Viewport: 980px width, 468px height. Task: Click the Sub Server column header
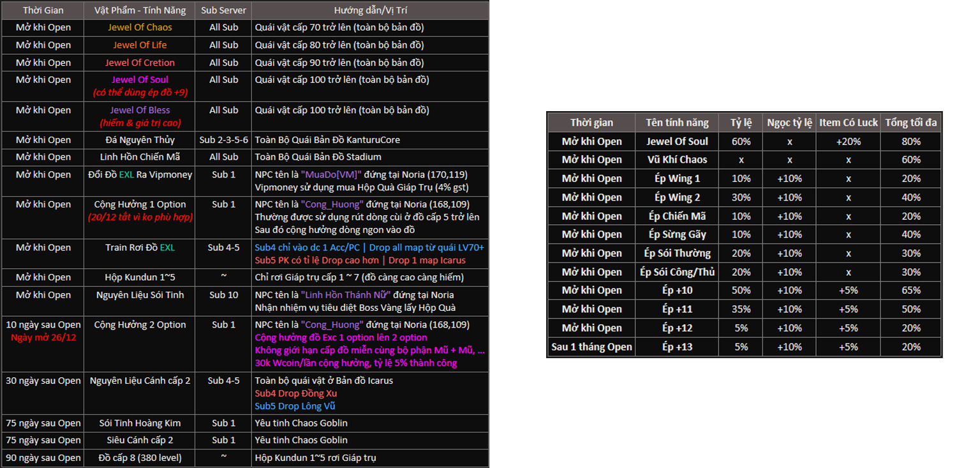click(223, 10)
